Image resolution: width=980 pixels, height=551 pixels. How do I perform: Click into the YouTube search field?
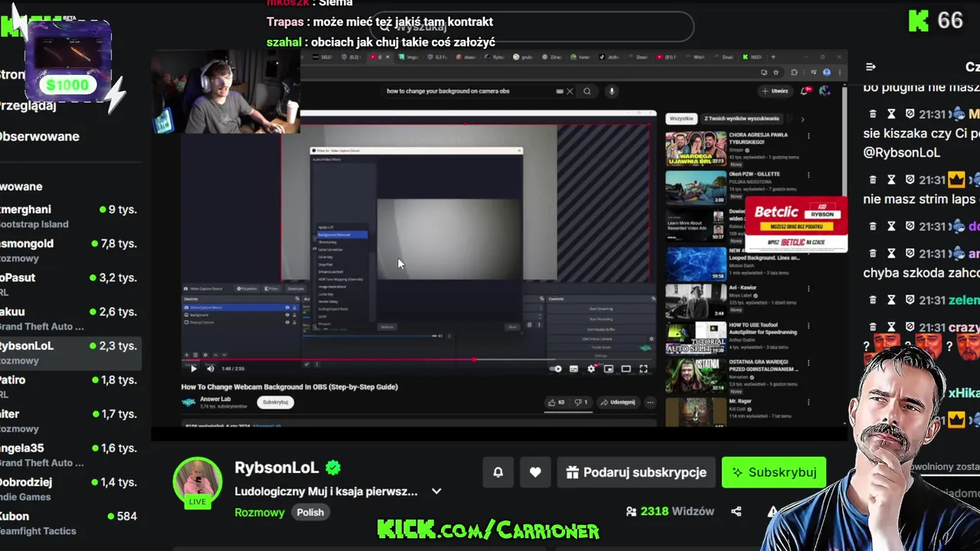tap(469, 91)
